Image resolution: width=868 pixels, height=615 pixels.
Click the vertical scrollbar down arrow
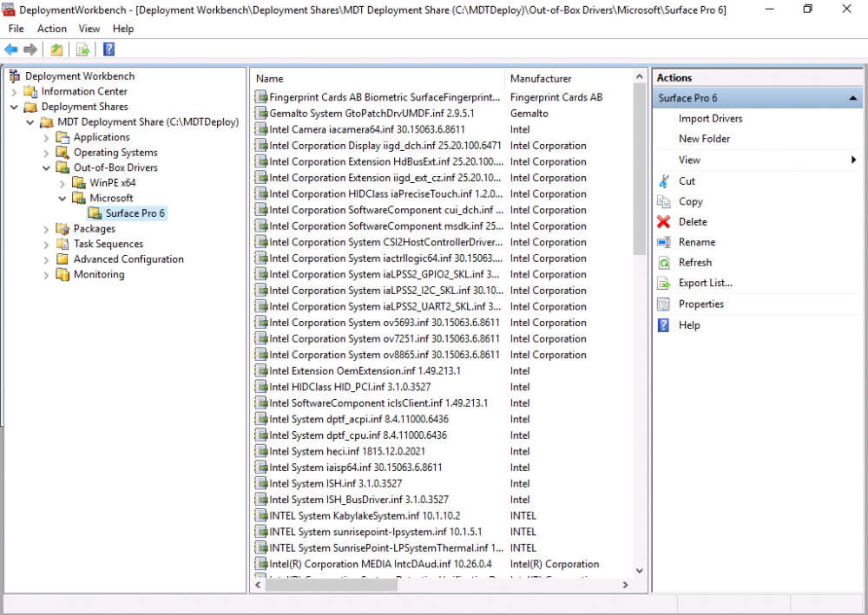(640, 571)
